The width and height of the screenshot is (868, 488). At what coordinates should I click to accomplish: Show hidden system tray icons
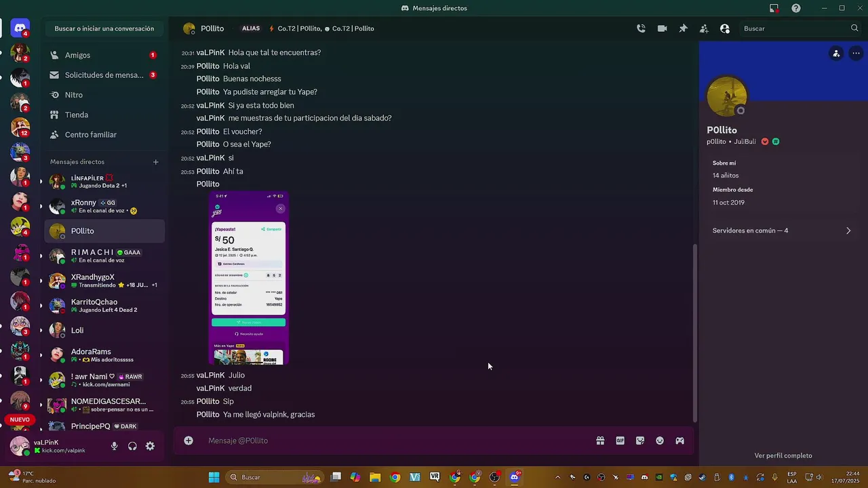pyautogui.click(x=558, y=477)
